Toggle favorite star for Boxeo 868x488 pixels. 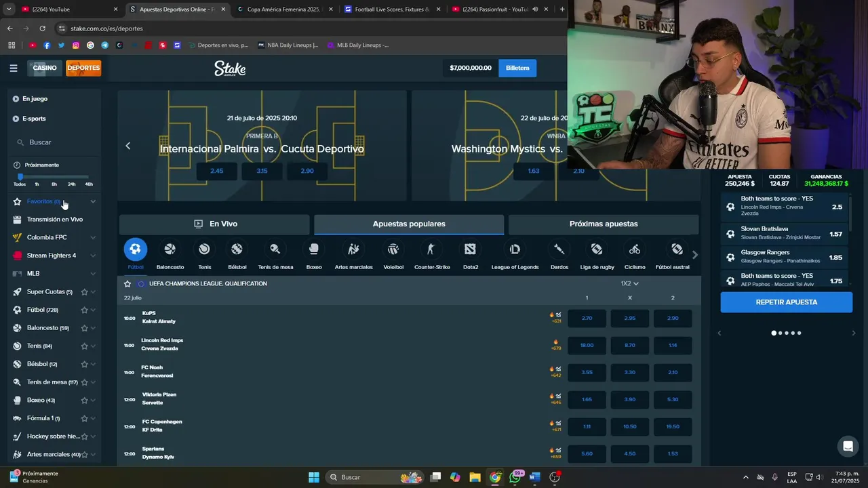tap(84, 401)
